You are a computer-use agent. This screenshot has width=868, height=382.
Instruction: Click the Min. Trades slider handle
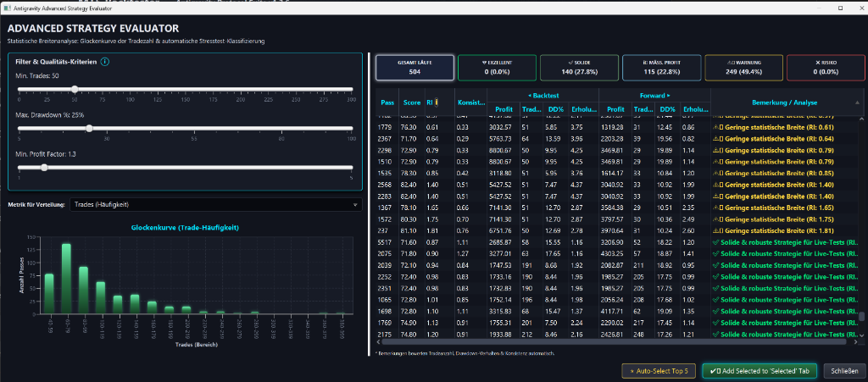click(x=75, y=89)
